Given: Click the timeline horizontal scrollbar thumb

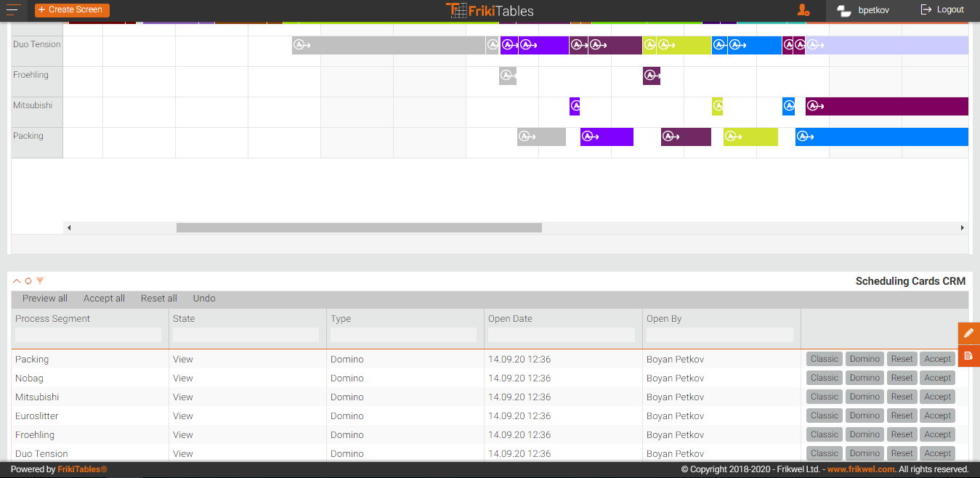Looking at the screenshot, I should (359, 227).
